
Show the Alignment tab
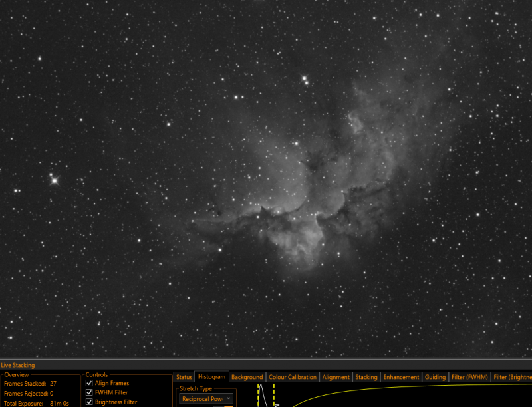coord(336,377)
